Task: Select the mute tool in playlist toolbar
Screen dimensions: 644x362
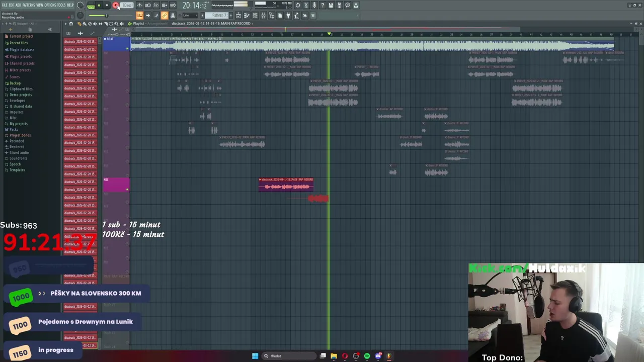Action: pyautogui.click(x=95, y=24)
